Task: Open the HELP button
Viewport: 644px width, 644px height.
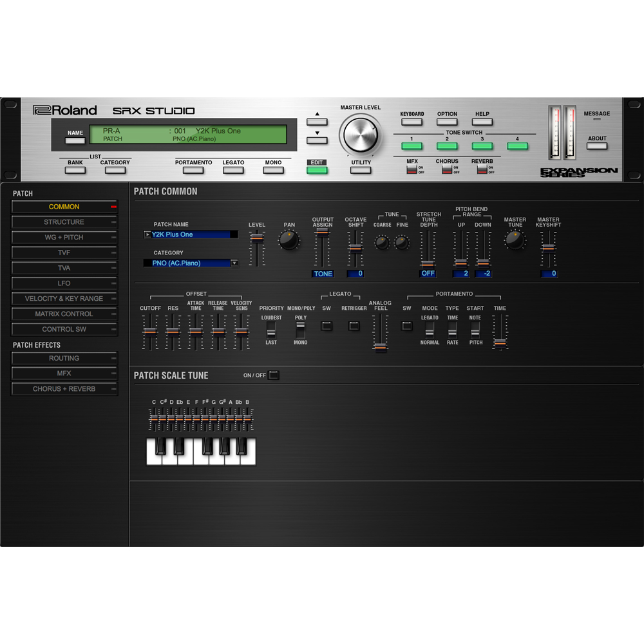Action: 482,122
